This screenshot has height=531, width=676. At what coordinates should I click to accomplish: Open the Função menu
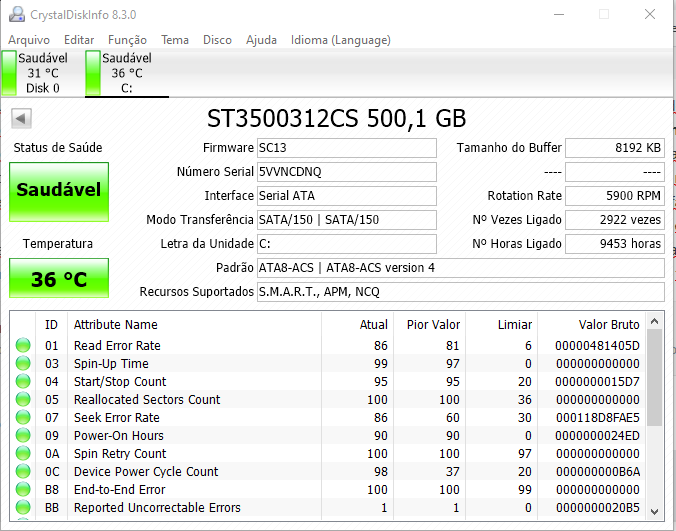coord(127,40)
